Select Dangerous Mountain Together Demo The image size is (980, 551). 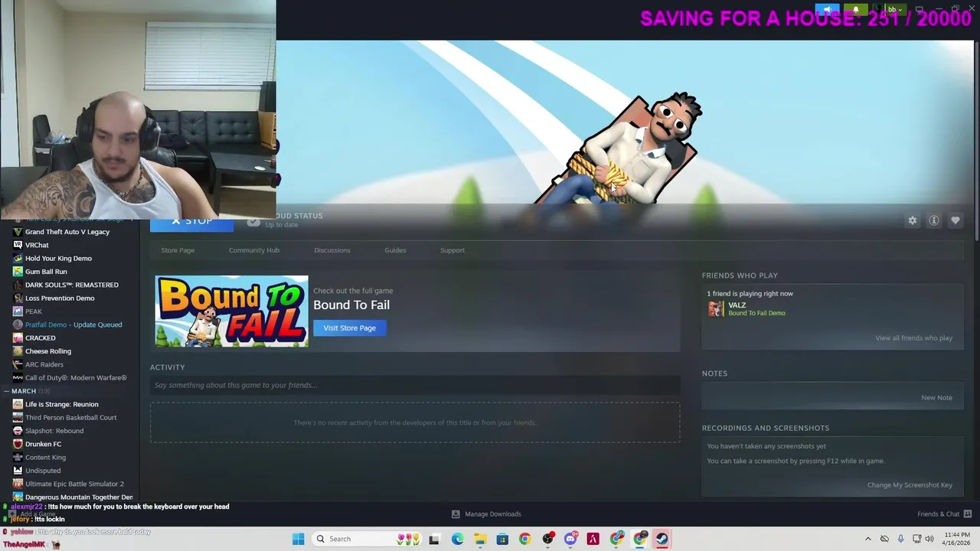pyautogui.click(x=79, y=497)
